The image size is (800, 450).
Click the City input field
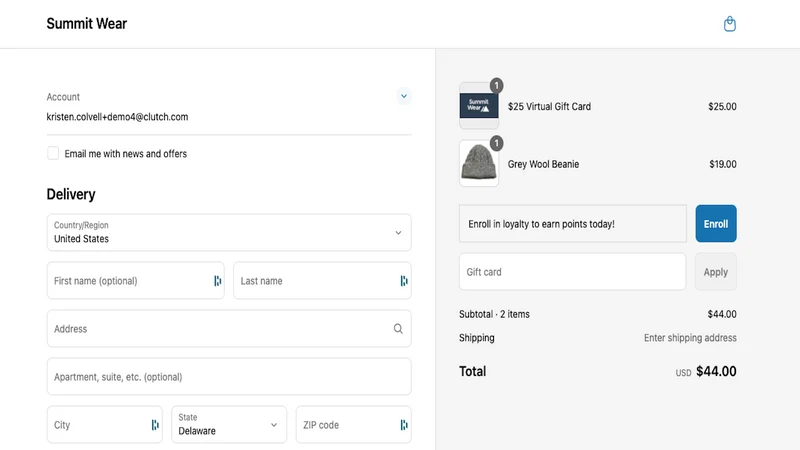click(105, 424)
